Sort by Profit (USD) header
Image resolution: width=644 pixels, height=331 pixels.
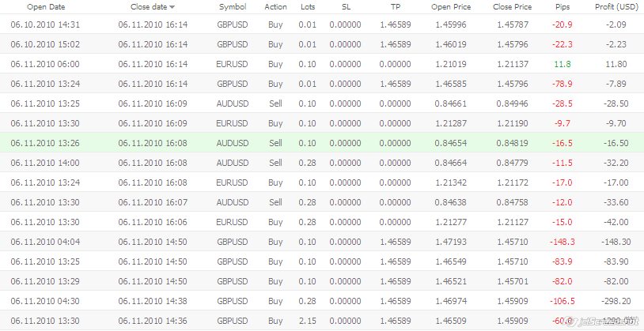coord(616,7)
